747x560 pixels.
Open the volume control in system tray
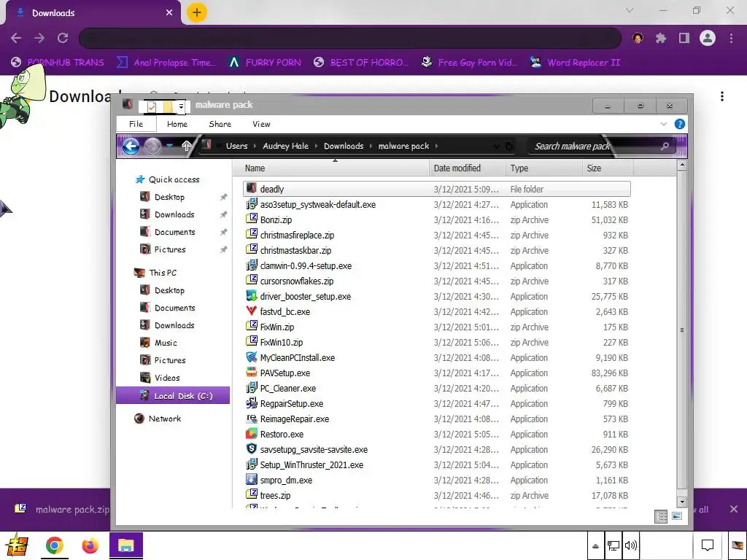[x=630, y=545]
